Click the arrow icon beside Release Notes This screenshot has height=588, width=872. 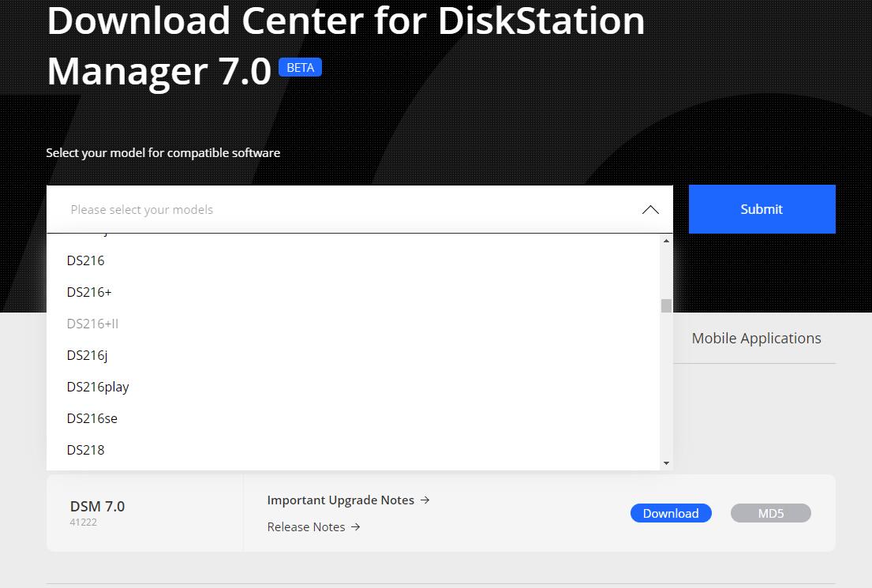356,527
